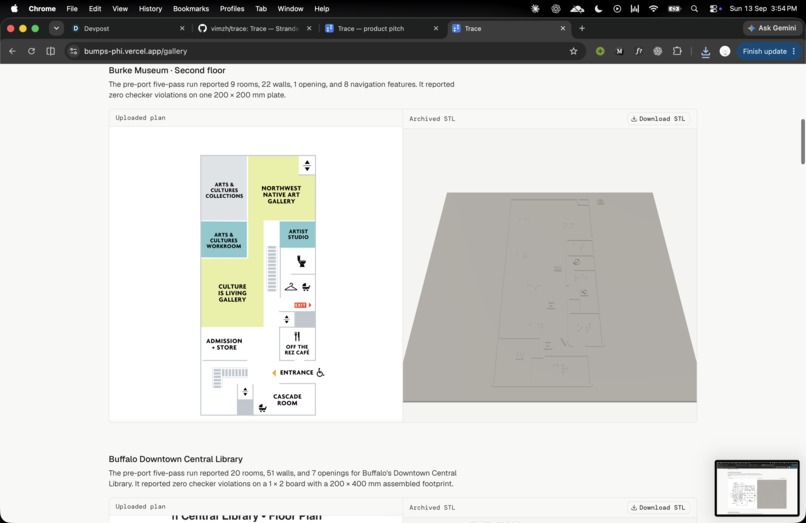Image resolution: width=806 pixels, height=523 pixels.
Task: Click the Finish update button
Action: 769,51
